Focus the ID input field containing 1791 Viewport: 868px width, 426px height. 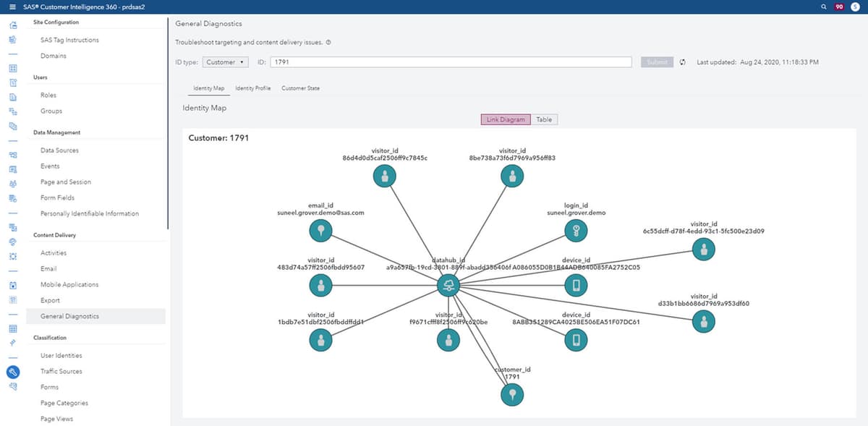[451, 62]
